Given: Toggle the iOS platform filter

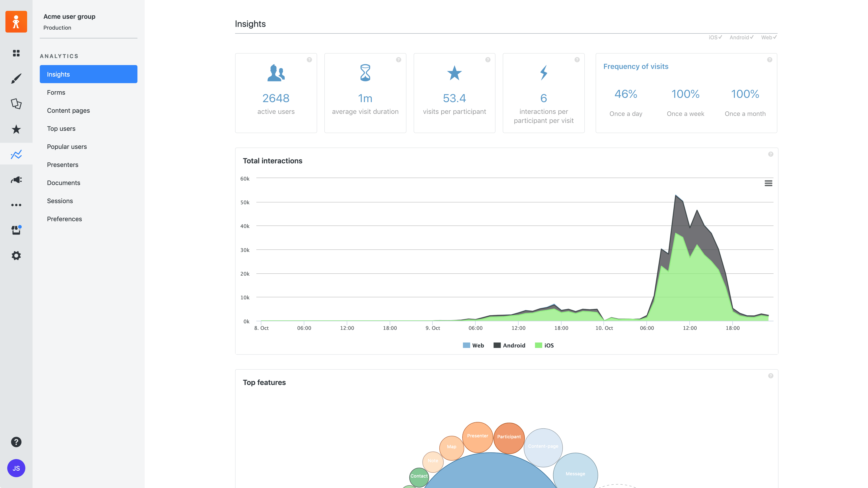Looking at the screenshot, I should [x=715, y=37].
